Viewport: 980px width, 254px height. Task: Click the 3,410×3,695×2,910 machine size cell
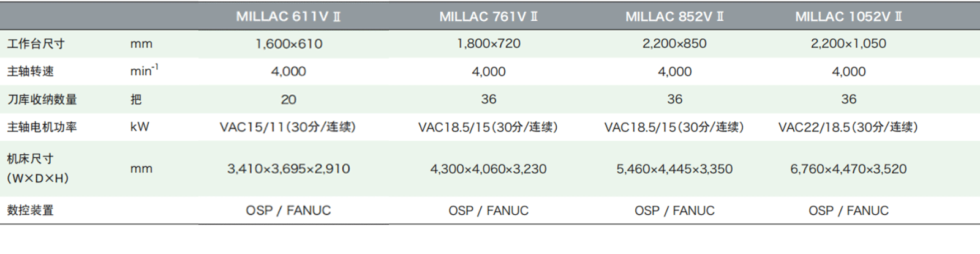[288, 169]
